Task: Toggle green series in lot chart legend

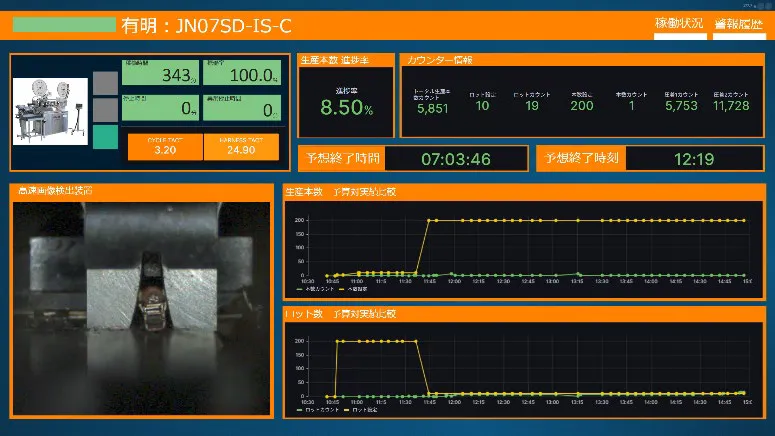Action: [x=316, y=411]
